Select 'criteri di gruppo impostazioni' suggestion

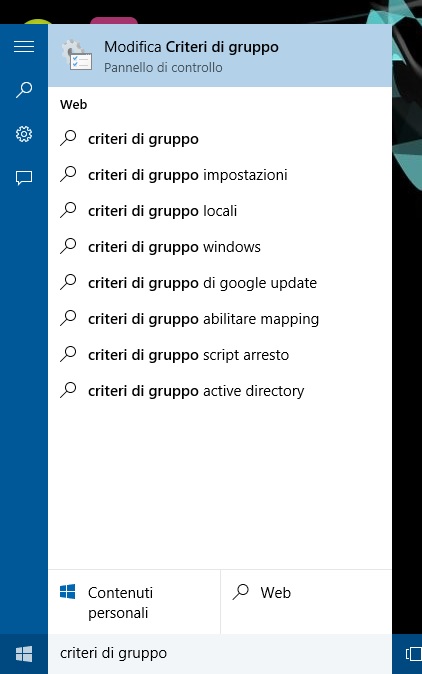pos(220,175)
